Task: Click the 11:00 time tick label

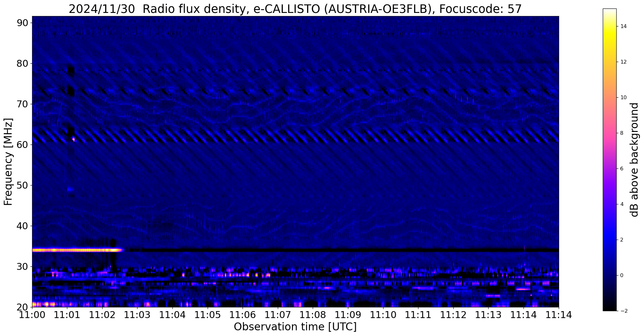Action: (x=32, y=315)
